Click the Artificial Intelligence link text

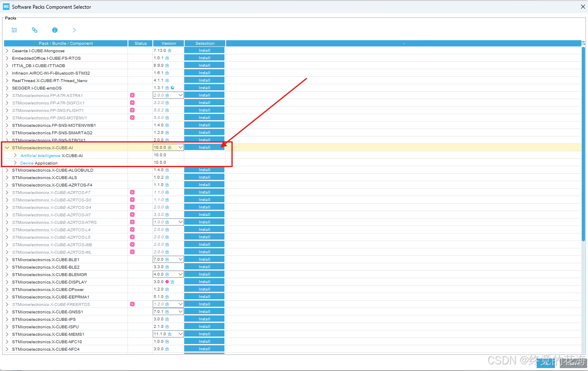point(40,156)
